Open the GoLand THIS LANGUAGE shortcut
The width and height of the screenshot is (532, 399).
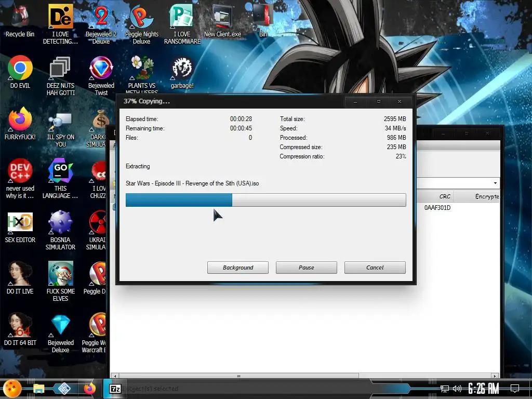(x=60, y=178)
